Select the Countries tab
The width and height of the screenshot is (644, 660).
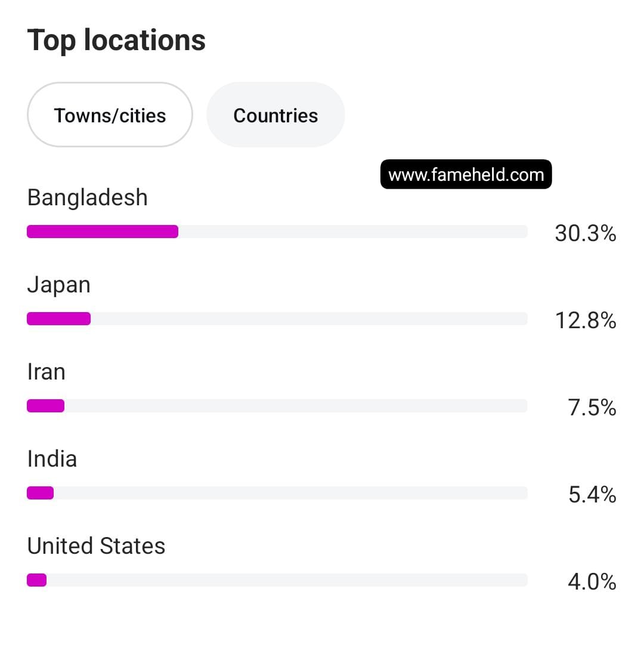tap(275, 115)
